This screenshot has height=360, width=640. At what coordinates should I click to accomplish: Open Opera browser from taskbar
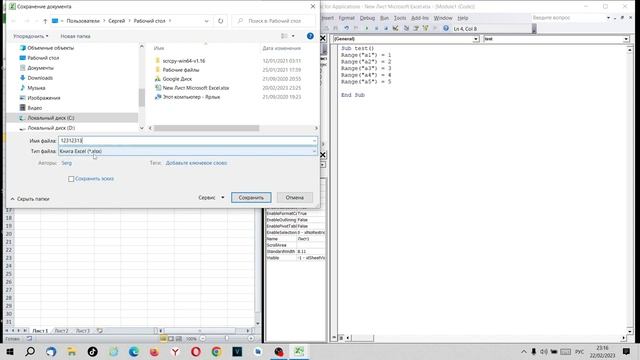pos(196,351)
